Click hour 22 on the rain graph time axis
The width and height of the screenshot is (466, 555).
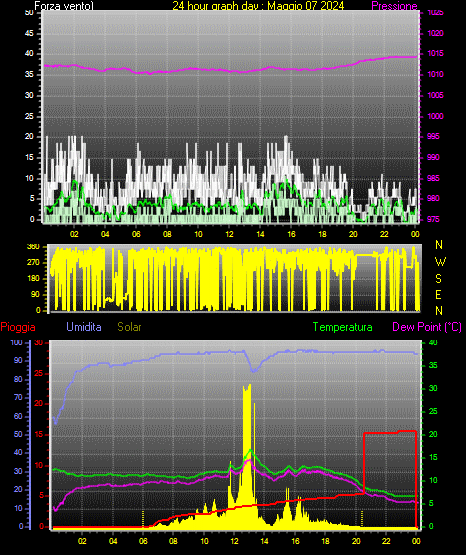click(x=386, y=541)
